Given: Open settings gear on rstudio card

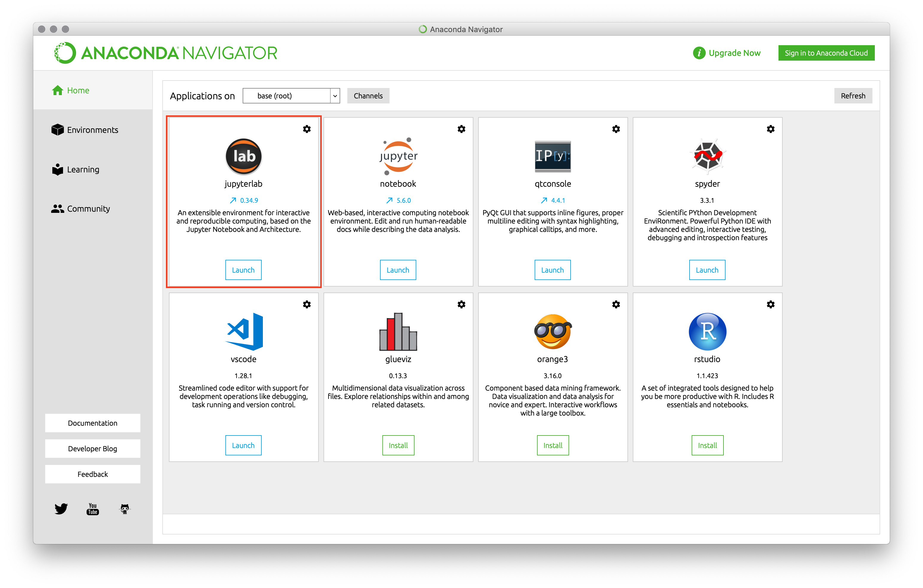Looking at the screenshot, I should 771,304.
